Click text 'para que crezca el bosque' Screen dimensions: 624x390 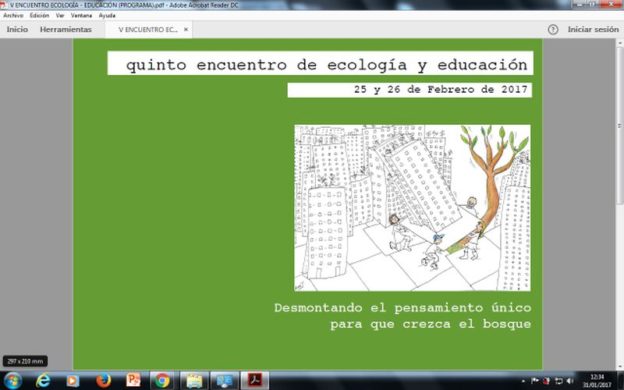431,324
